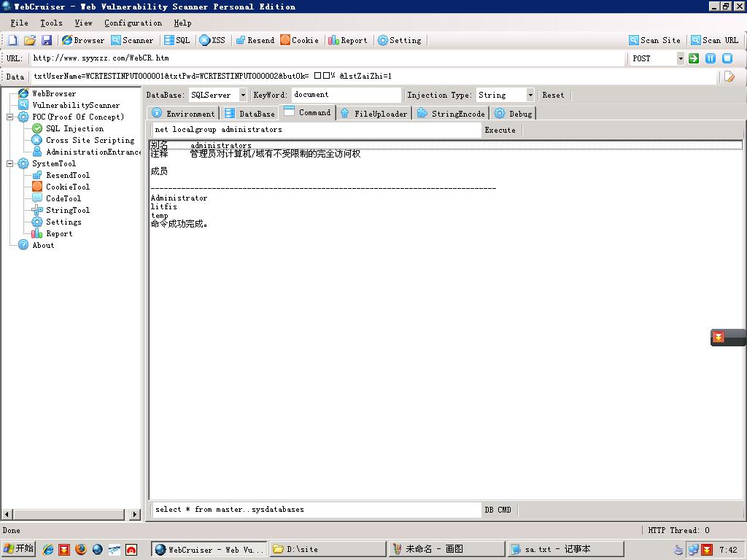Open the Report toolbar button
The width and height of the screenshot is (747, 560).
(348, 41)
